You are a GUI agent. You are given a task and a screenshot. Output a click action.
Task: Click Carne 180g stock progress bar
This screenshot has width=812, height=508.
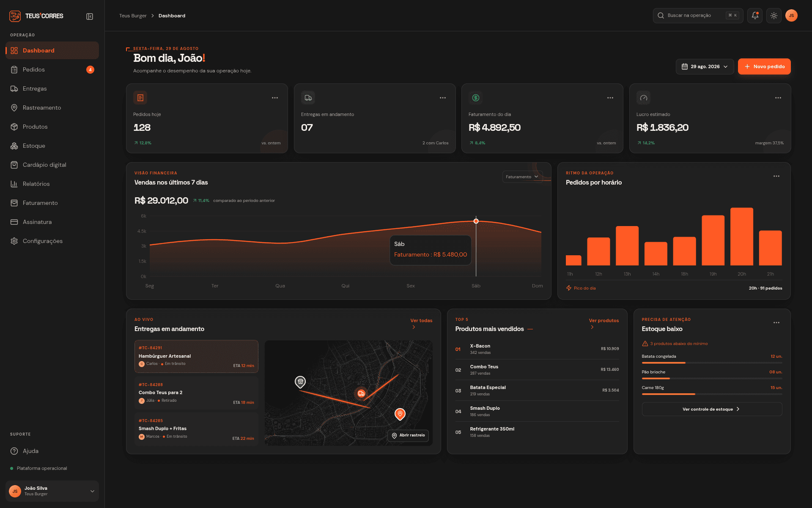(x=712, y=394)
